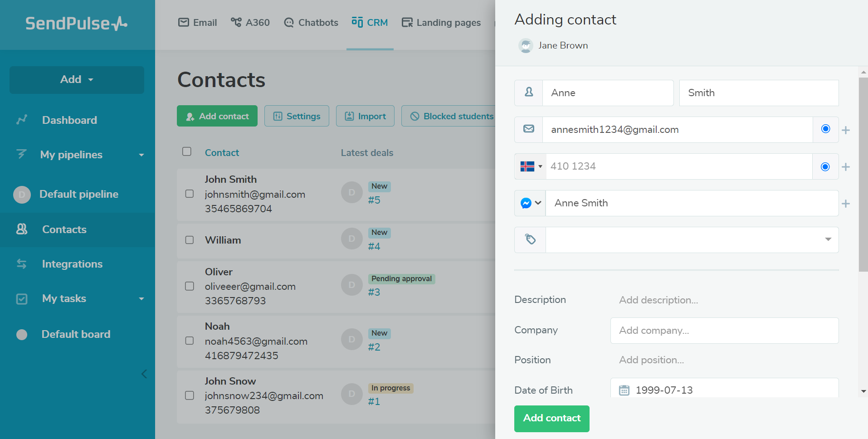Click the My tasks check icon

coord(22,298)
